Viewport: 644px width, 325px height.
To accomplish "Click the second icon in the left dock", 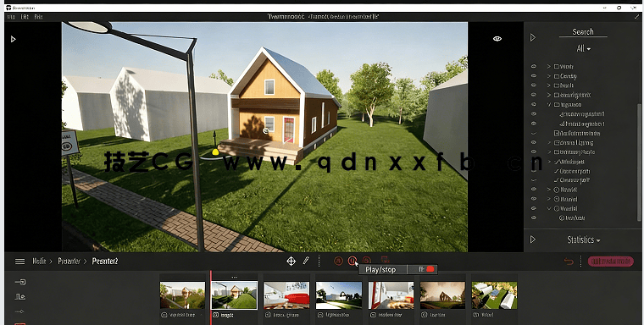I will (x=19, y=297).
